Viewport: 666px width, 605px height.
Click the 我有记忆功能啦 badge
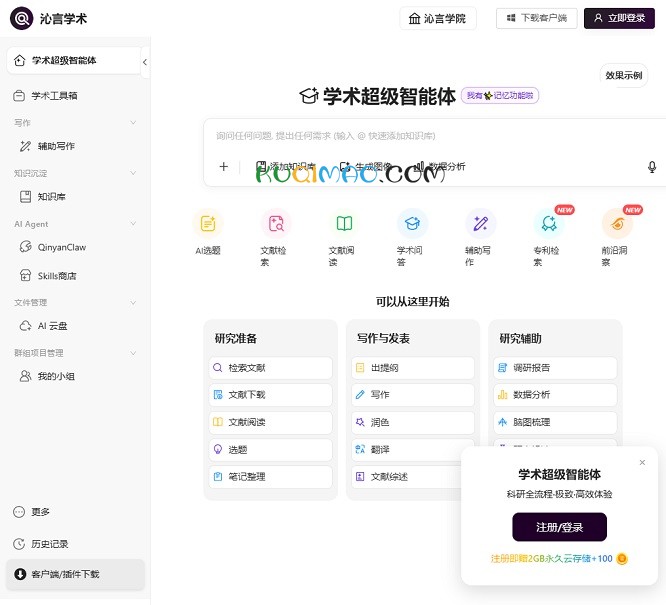coord(500,96)
